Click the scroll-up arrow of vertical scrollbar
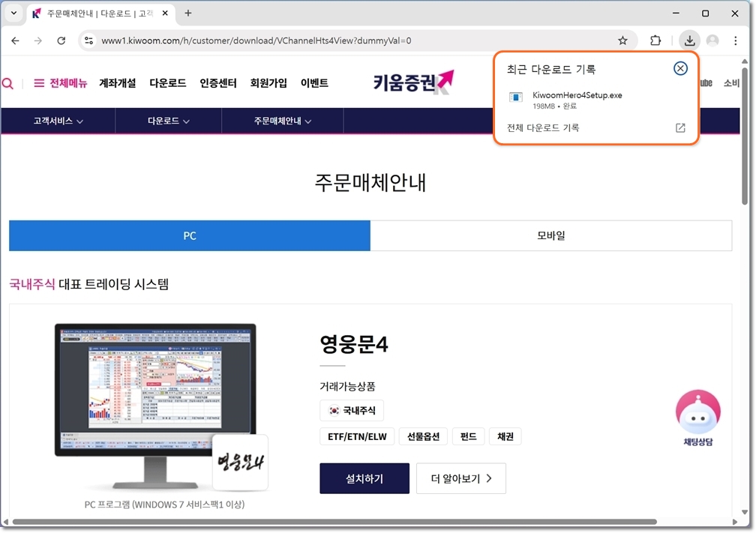This screenshot has height=533, width=756. pyautogui.click(x=745, y=61)
